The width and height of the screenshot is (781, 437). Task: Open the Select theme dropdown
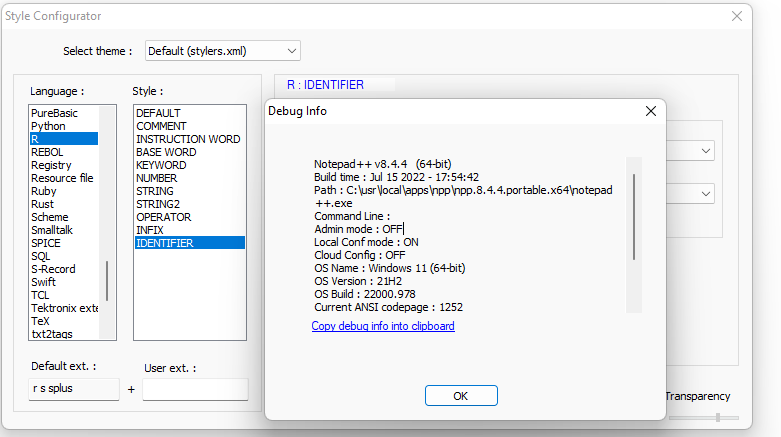click(223, 51)
